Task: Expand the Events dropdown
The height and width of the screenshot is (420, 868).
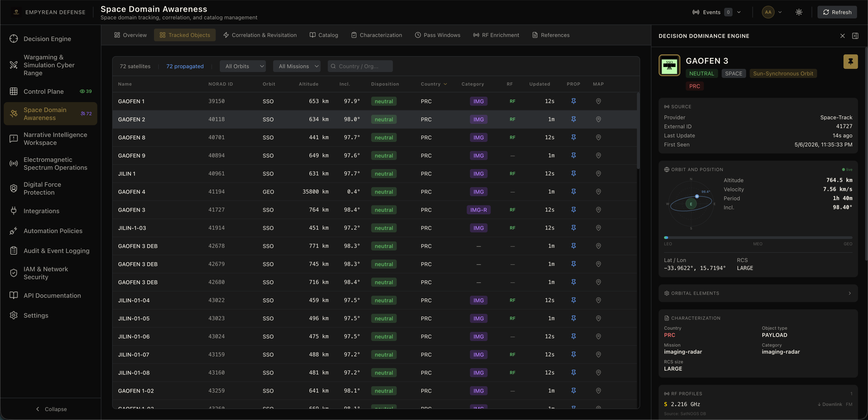Action: click(x=717, y=12)
